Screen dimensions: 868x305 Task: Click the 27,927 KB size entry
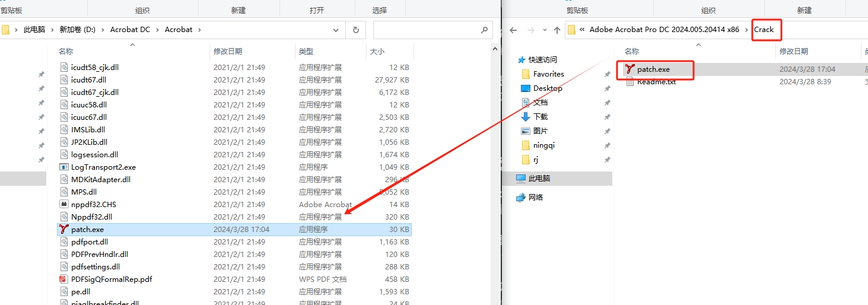[x=392, y=80]
